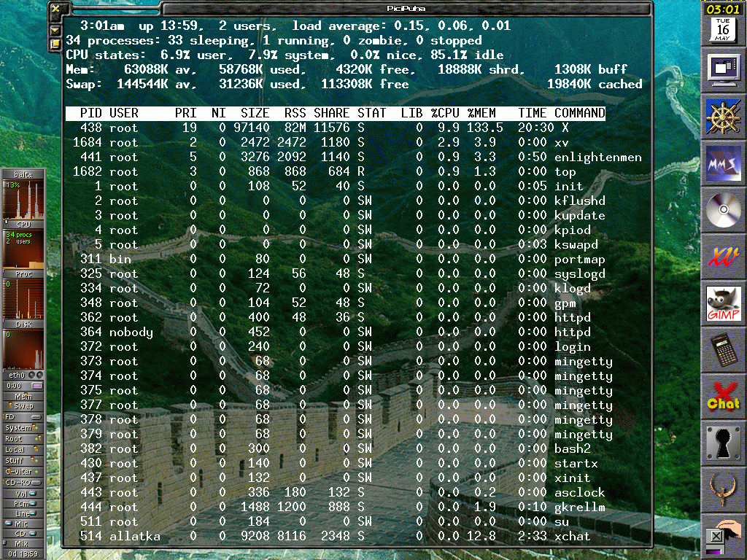The image size is (747, 560).
Task: Close the PiciPuha terminal with the yellow X
Action: tap(55, 9)
